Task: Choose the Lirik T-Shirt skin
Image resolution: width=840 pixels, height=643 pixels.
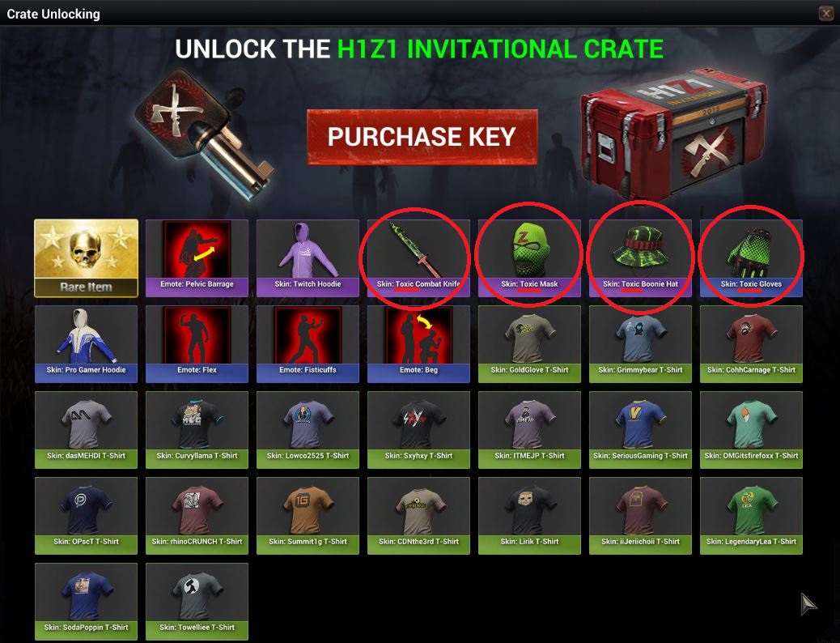Action: 530,515
